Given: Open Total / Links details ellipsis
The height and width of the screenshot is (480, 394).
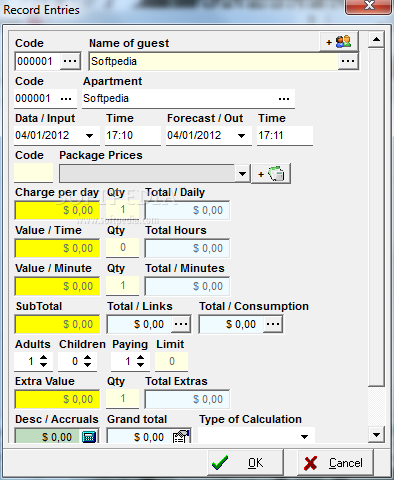Looking at the screenshot, I should (181, 324).
